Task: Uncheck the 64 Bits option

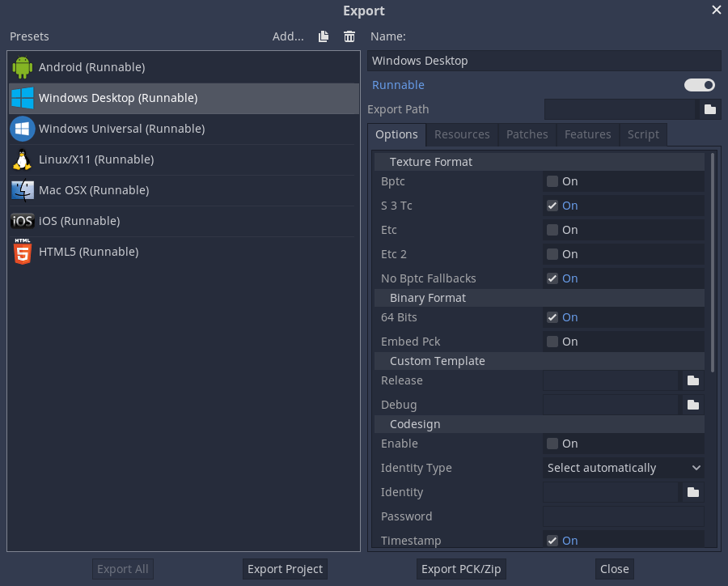Action: [x=552, y=317]
